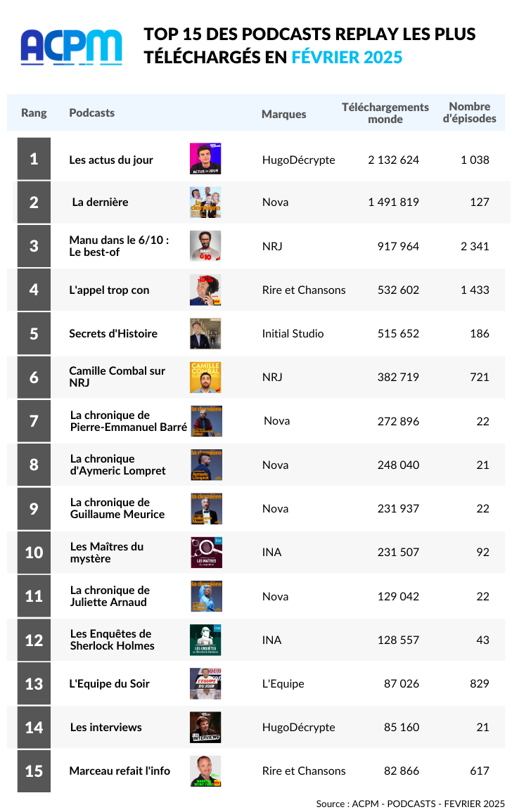Click the Camille Combal sur NRJ cover

(205, 377)
